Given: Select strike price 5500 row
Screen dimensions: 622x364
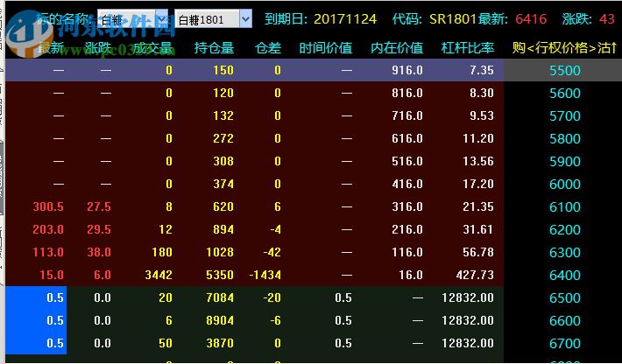Looking at the screenshot, I should (x=565, y=71).
